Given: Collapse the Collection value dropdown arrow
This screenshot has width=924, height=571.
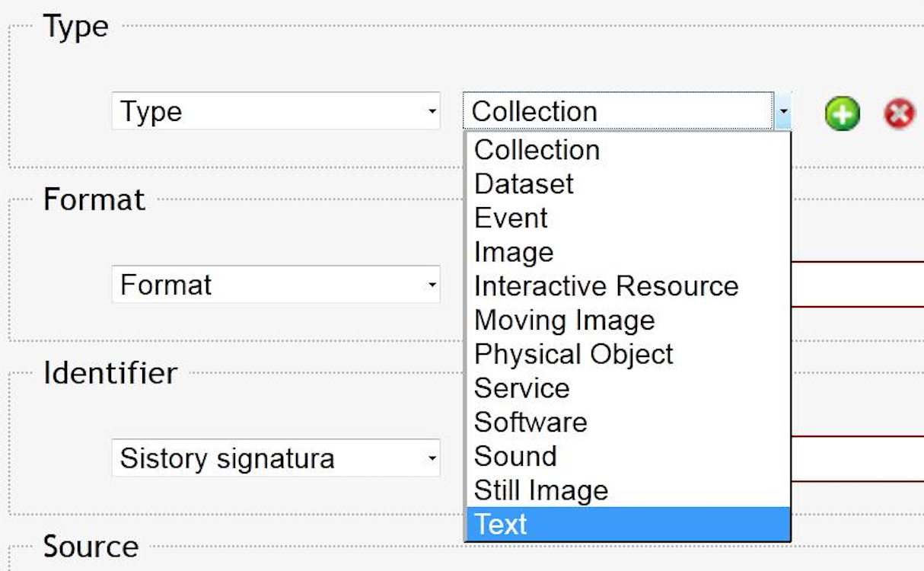Looking at the screenshot, I should [782, 112].
